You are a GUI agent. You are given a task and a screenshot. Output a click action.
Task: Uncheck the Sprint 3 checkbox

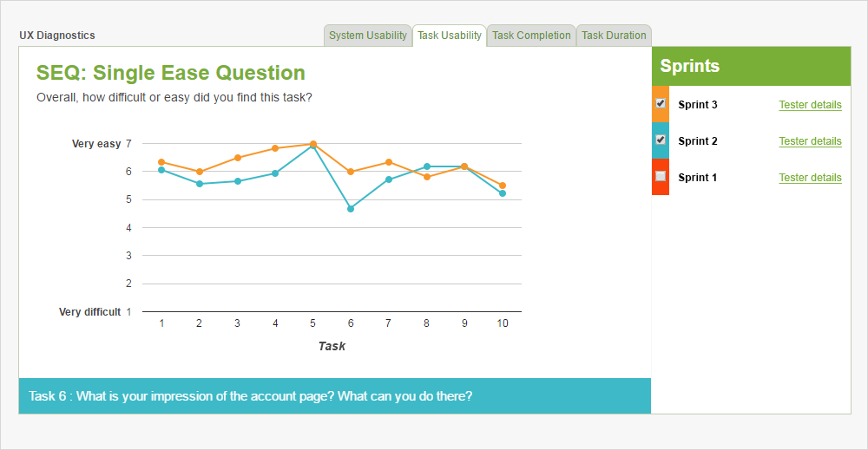[661, 103]
